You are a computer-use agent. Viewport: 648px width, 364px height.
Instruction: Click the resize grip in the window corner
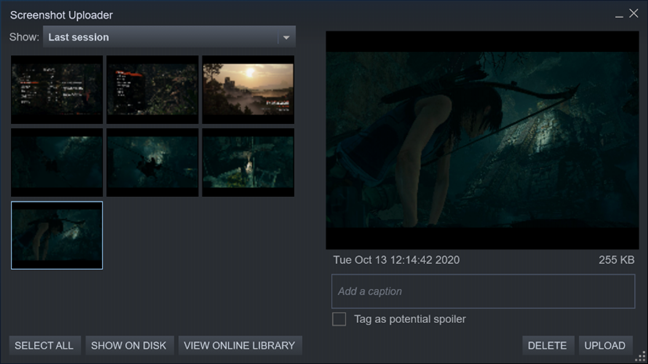coord(641,357)
